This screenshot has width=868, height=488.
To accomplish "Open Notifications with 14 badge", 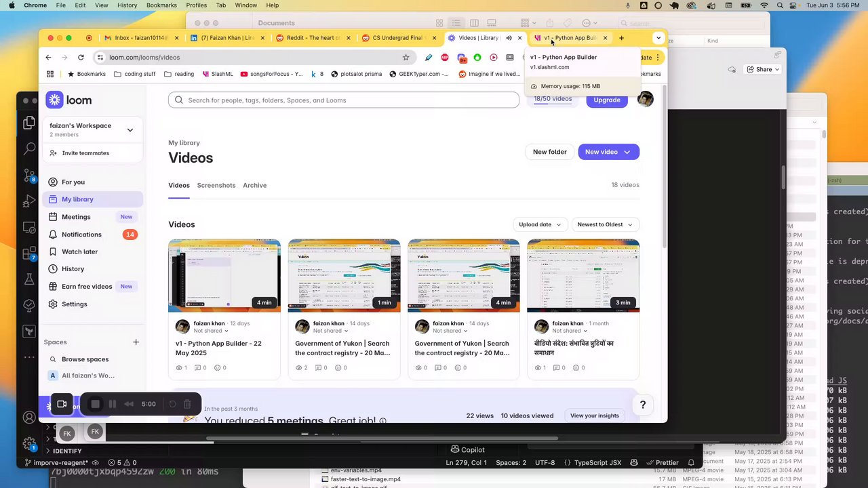I will 92,235.
